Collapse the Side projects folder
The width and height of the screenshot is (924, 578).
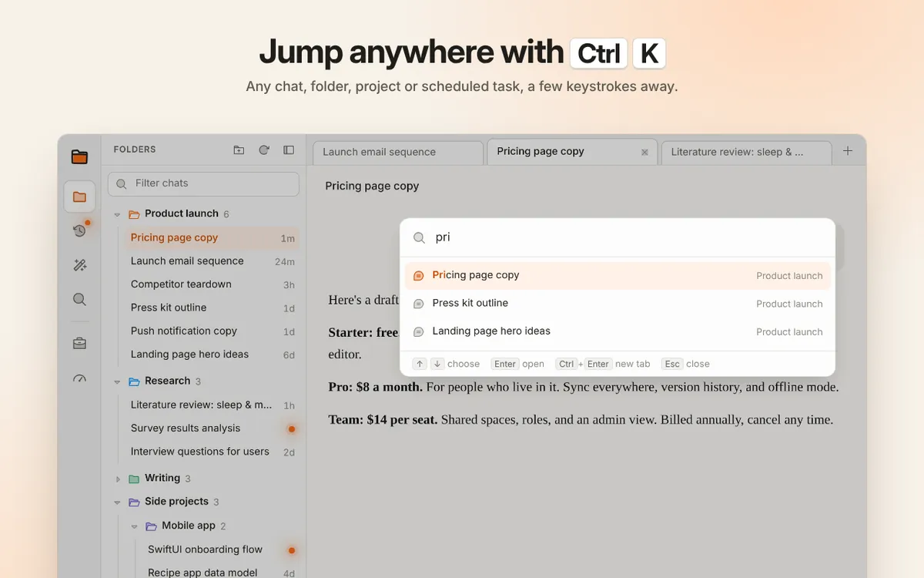117,502
